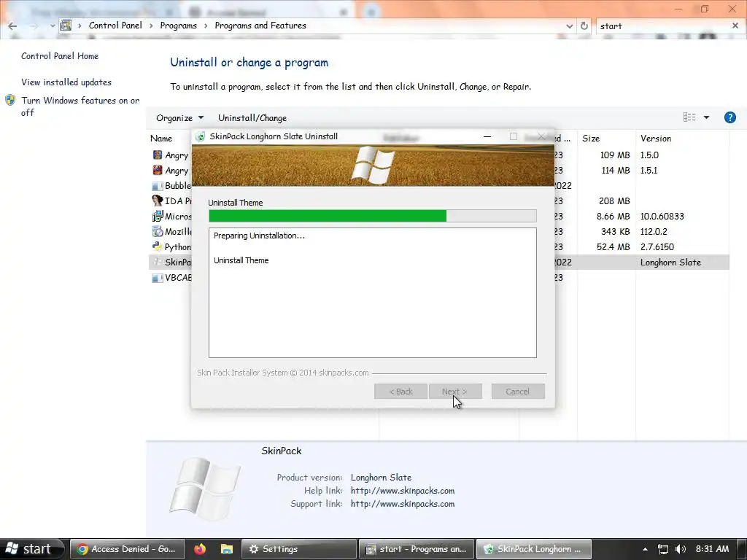Expand address bar history dropdown
The height and width of the screenshot is (560, 747).
tap(569, 26)
